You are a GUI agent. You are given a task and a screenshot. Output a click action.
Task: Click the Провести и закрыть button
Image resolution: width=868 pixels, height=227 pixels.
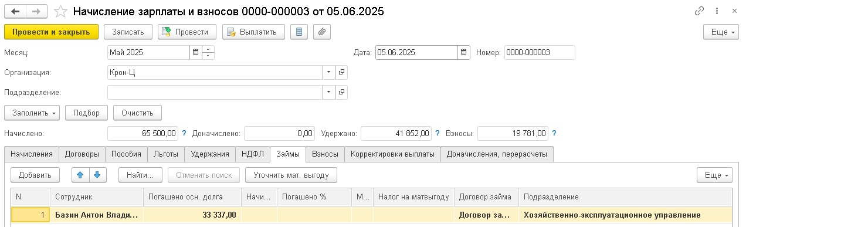[51, 32]
